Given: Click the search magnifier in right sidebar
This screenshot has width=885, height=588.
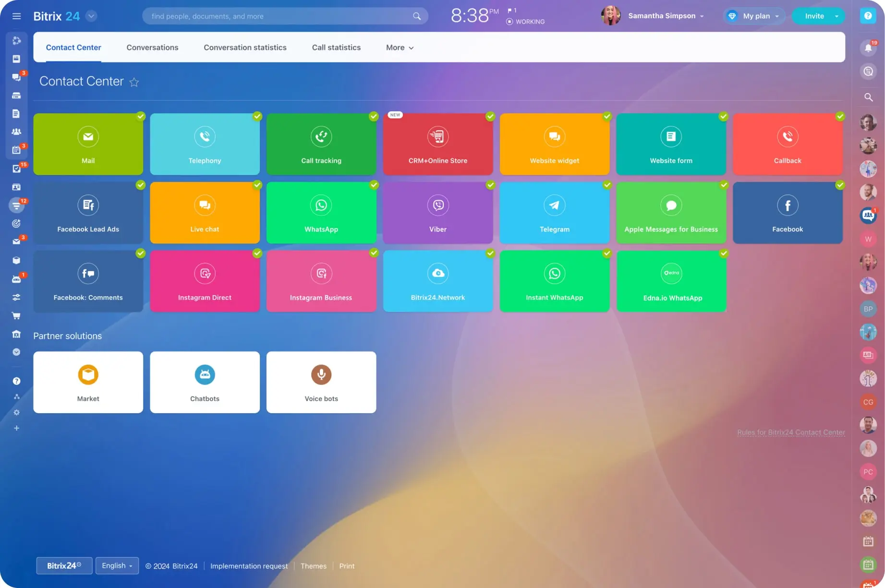Looking at the screenshot, I should [x=868, y=97].
